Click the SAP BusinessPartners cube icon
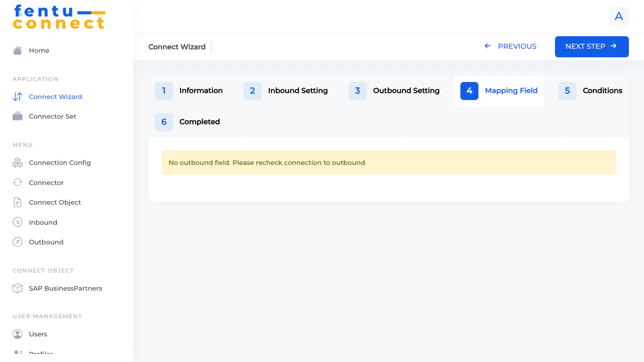The height and width of the screenshot is (362, 644). [18, 288]
